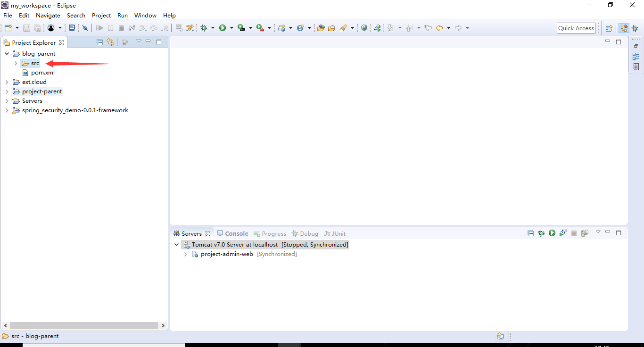Click the Task List icon in right trim
The width and height of the screenshot is (644, 347).
pos(636,66)
